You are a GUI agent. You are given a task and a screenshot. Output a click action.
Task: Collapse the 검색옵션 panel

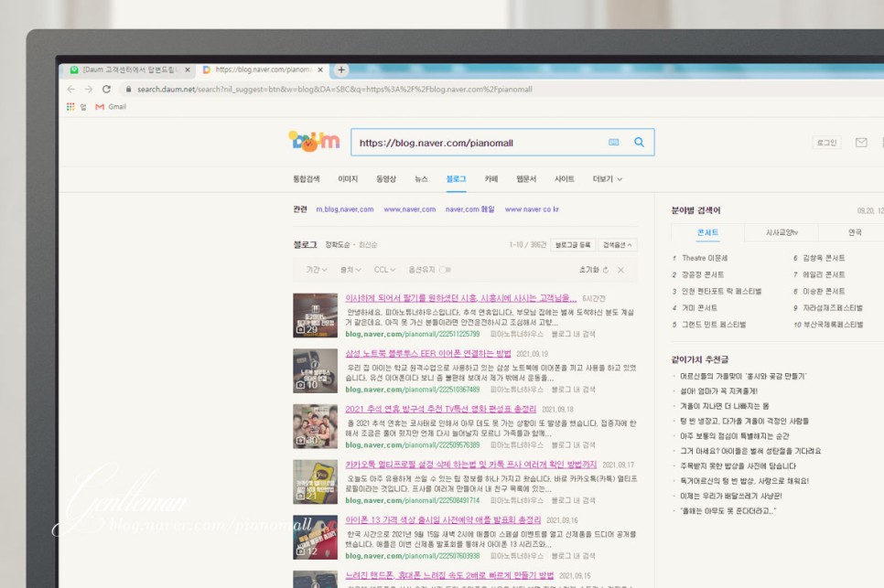pyautogui.click(x=618, y=245)
